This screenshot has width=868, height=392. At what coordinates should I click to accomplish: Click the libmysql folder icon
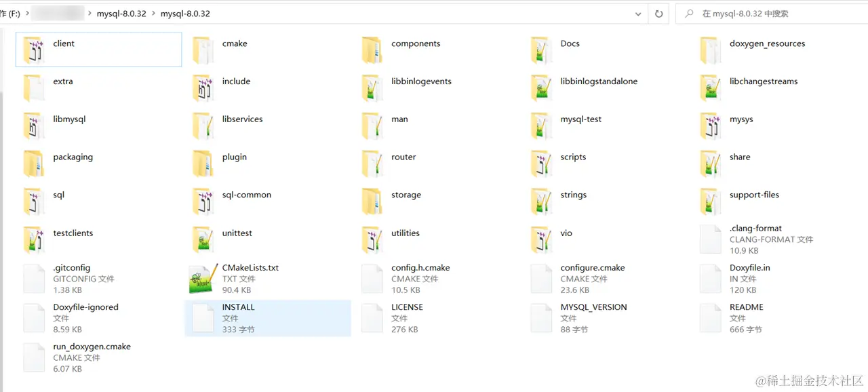34,126
